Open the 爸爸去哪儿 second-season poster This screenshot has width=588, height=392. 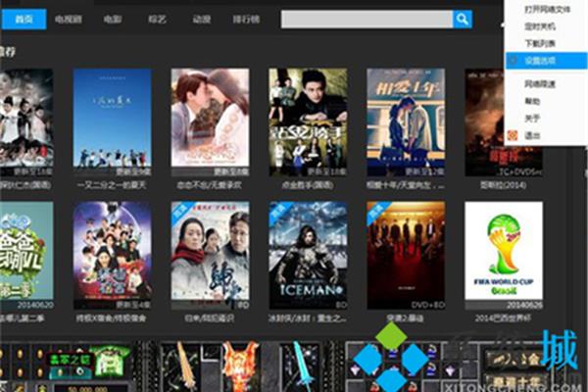coord(26,256)
